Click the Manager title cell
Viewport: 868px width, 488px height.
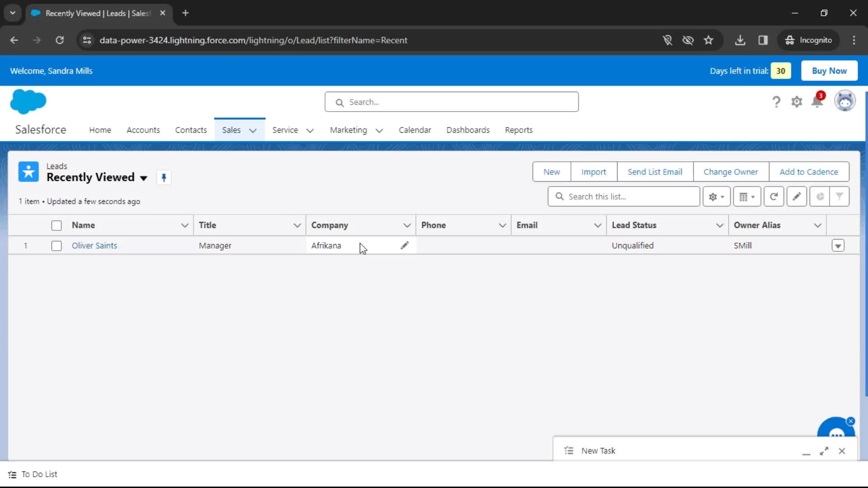click(x=250, y=245)
